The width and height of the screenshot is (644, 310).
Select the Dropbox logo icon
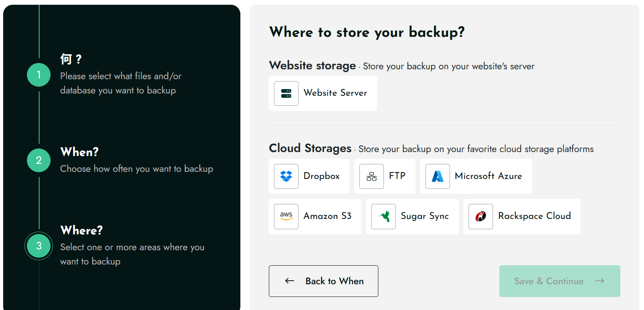pyautogui.click(x=286, y=176)
